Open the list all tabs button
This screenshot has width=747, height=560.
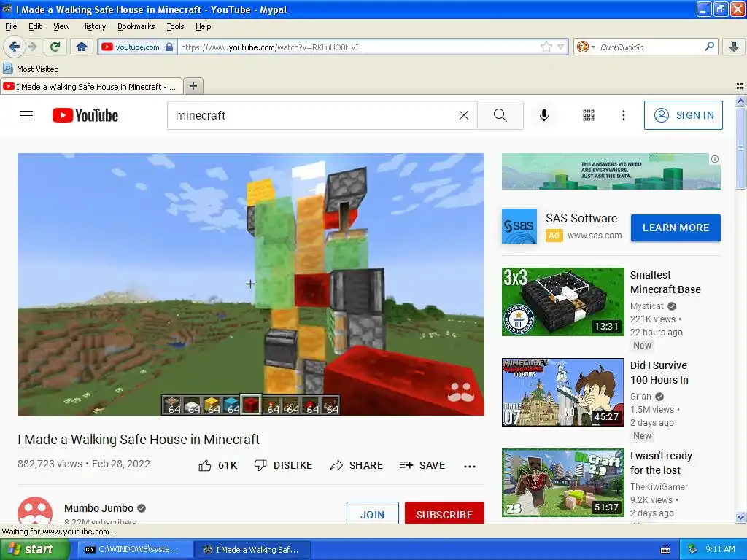coord(740,86)
